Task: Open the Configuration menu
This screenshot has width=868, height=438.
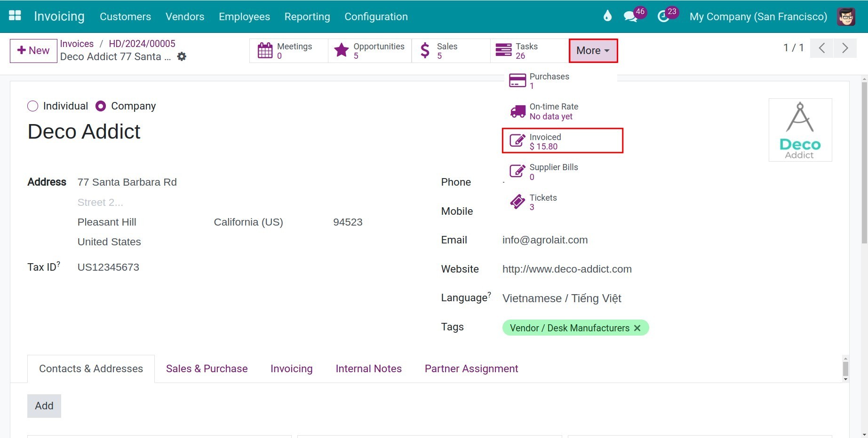Action: (x=376, y=16)
